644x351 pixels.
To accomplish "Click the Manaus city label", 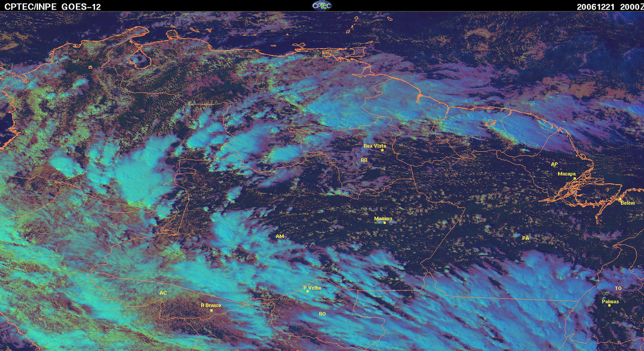I will pyautogui.click(x=383, y=218).
